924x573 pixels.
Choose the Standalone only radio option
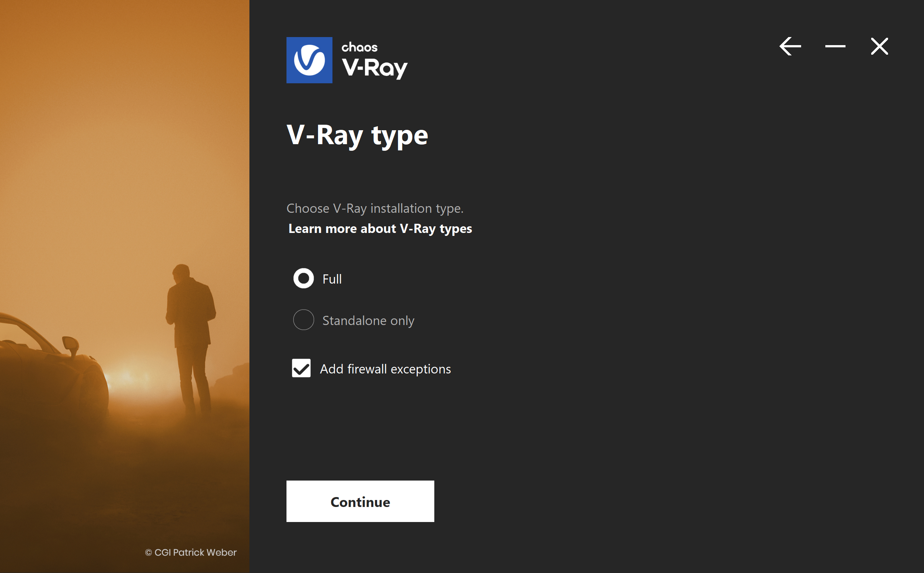click(303, 320)
